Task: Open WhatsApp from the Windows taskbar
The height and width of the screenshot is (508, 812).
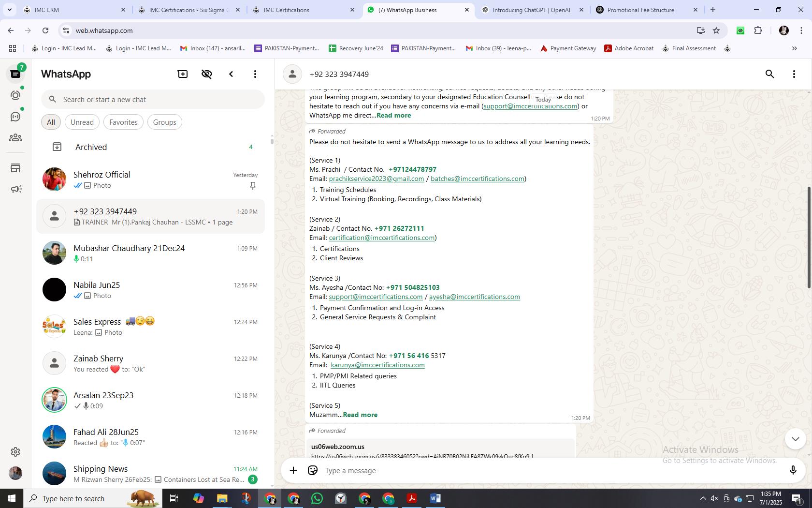Action: 317,498
